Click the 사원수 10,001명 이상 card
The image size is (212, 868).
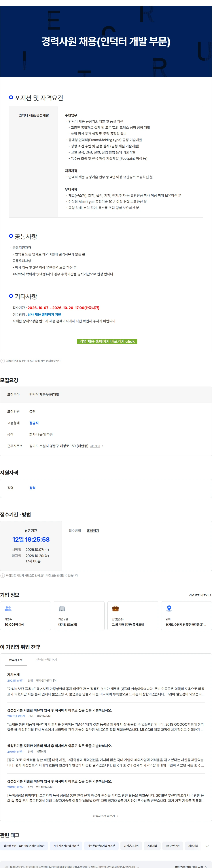[x=26, y=616]
